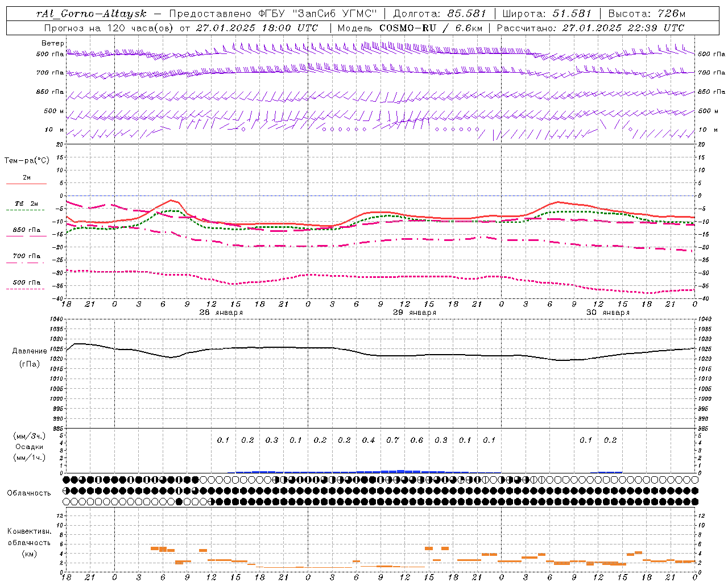Click the '(мм/3ч.)' precipitation unit label
This screenshot has height=582, width=728.
(30, 436)
